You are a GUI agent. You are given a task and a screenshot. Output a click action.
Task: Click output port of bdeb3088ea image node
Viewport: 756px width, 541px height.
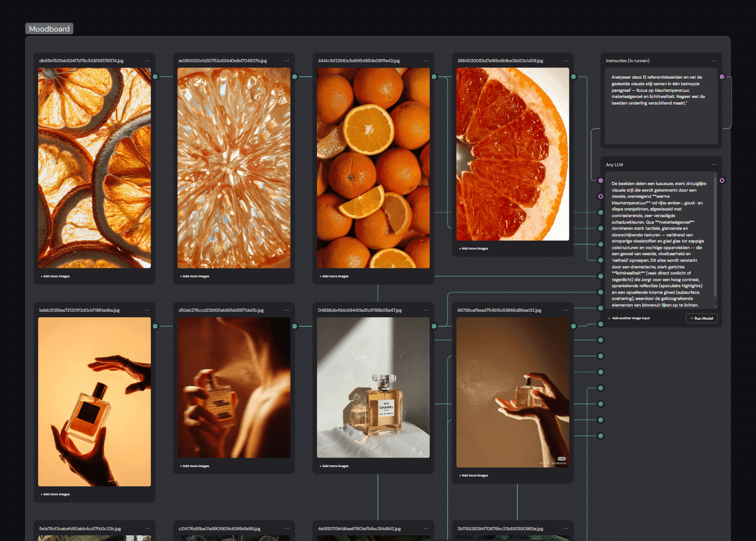pyautogui.click(x=155, y=326)
